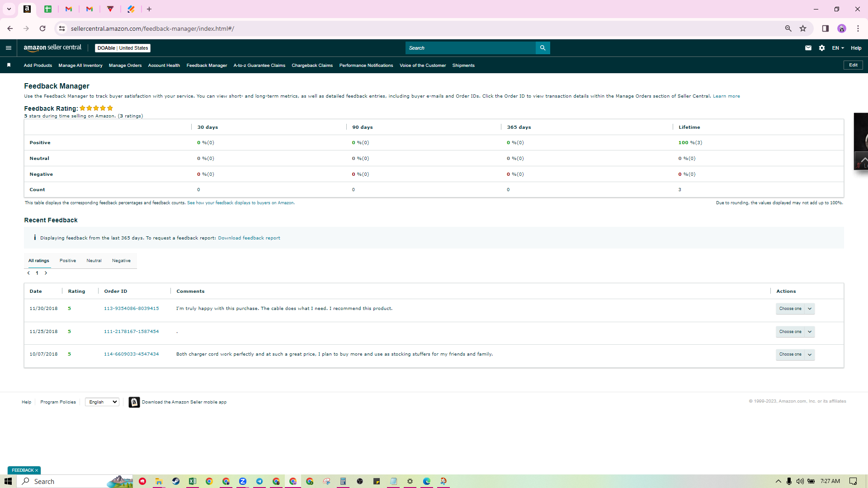Image resolution: width=868 pixels, height=488 pixels.
Task: Open the taskbar Calculator app
Action: 343,481
